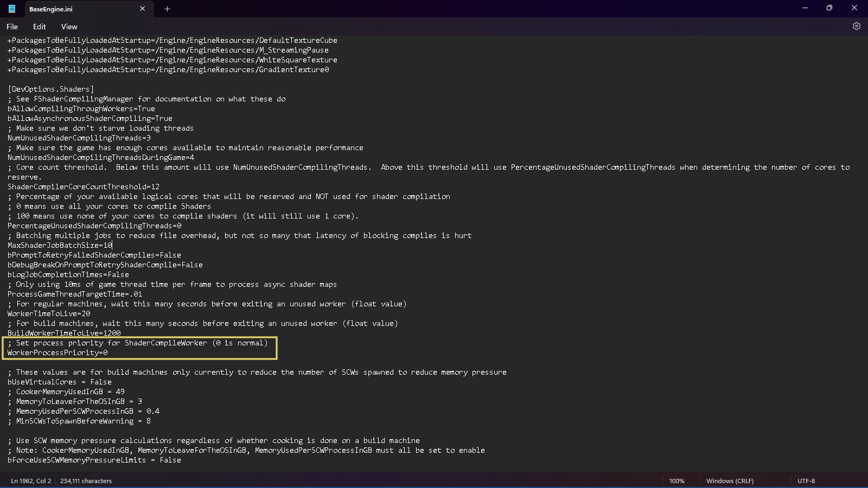Image resolution: width=868 pixels, height=488 pixels.
Task: Click the 'Set process priority for ShaderCompileWorker' comment
Action: click(x=138, y=343)
